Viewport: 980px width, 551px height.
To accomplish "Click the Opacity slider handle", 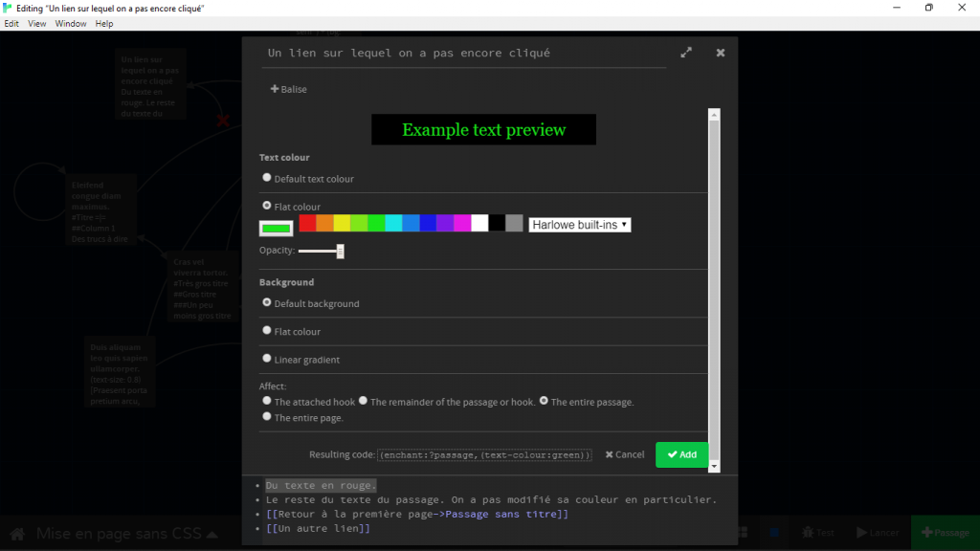I will click(x=340, y=252).
